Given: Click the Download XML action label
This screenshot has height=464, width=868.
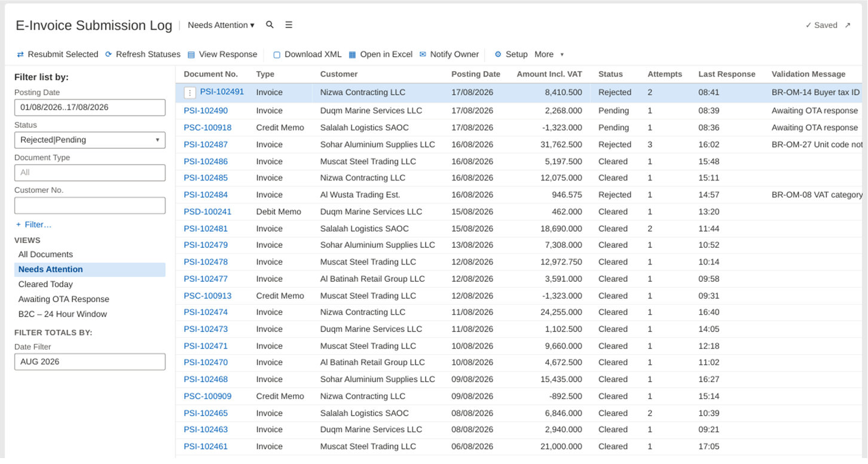Looking at the screenshot, I should [313, 54].
